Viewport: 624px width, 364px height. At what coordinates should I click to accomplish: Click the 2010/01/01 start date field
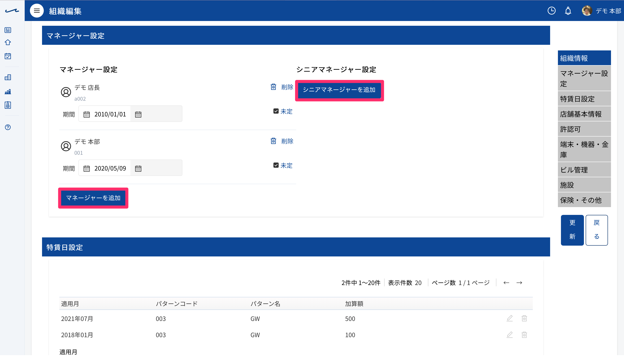click(x=104, y=114)
